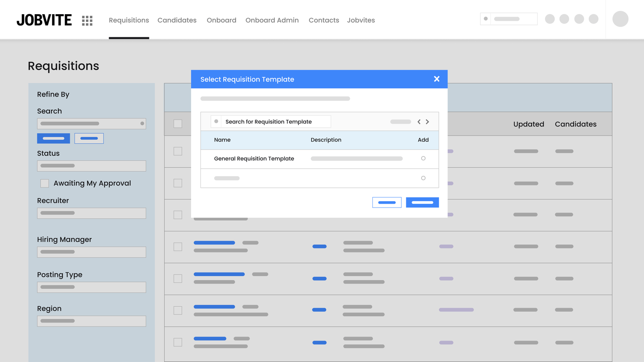Close the Select Requisition Template dialog
Screen dimensions: 644x362
(x=437, y=79)
